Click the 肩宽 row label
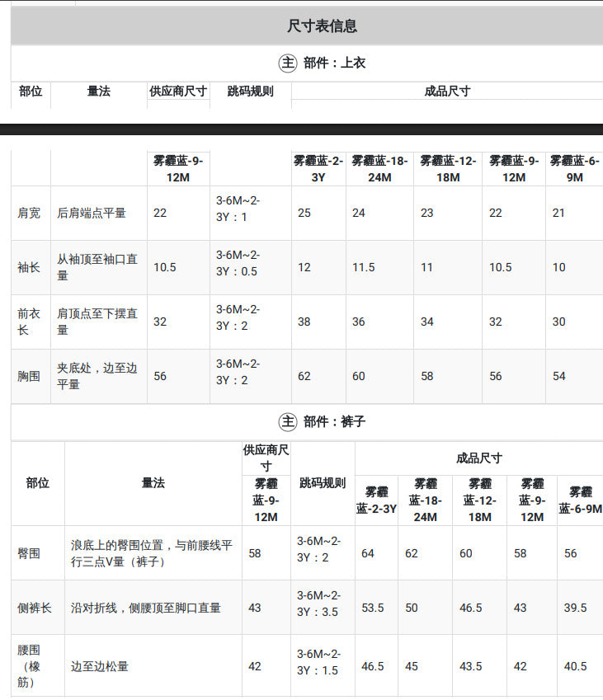The image size is (603, 700). click(29, 213)
